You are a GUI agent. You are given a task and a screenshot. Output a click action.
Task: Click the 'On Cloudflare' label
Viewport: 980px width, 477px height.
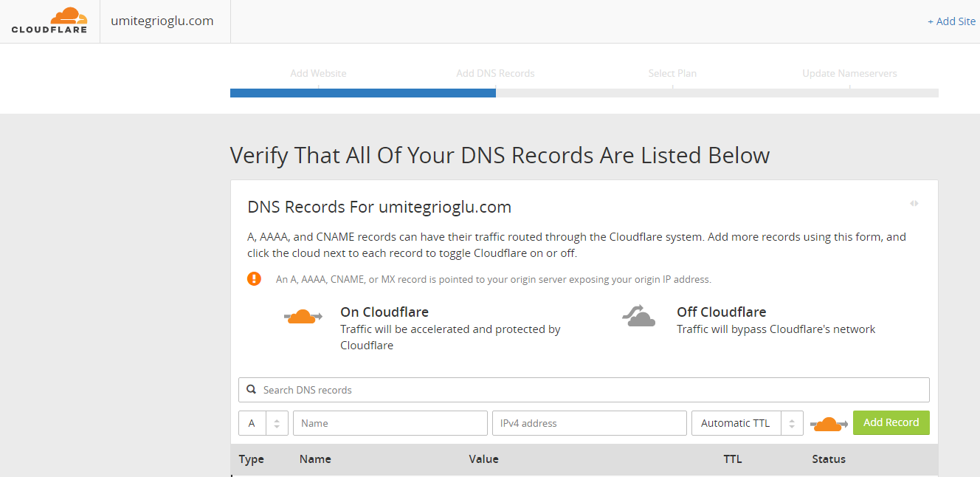[384, 312]
